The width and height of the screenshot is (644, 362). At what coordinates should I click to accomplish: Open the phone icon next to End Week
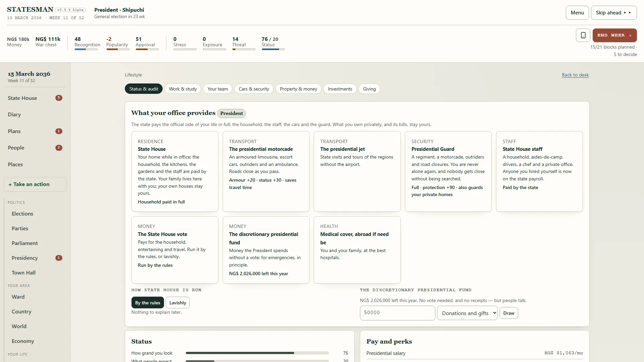(x=583, y=35)
